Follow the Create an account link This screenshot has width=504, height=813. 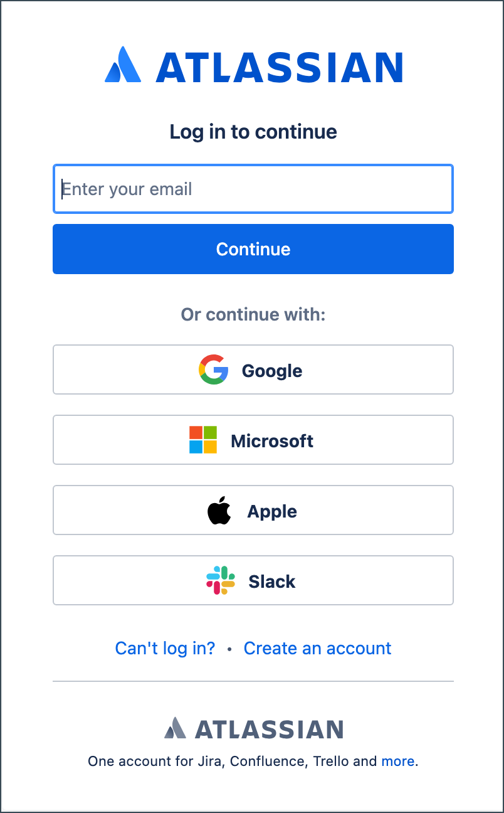[317, 648]
